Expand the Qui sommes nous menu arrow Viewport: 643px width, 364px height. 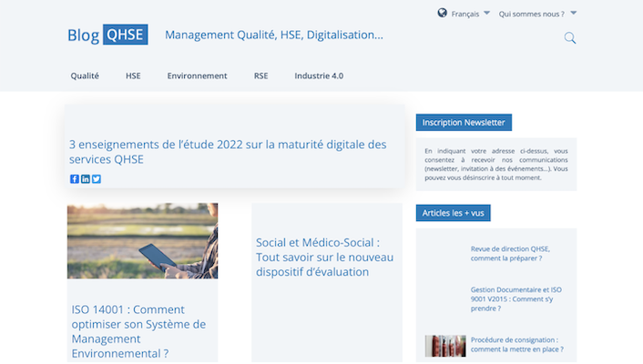coord(574,13)
